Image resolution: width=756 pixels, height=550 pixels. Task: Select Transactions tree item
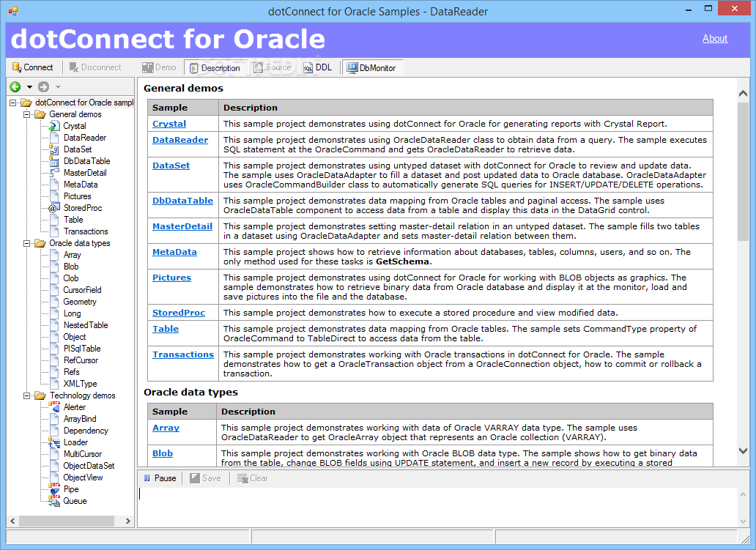click(x=85, y=231)
